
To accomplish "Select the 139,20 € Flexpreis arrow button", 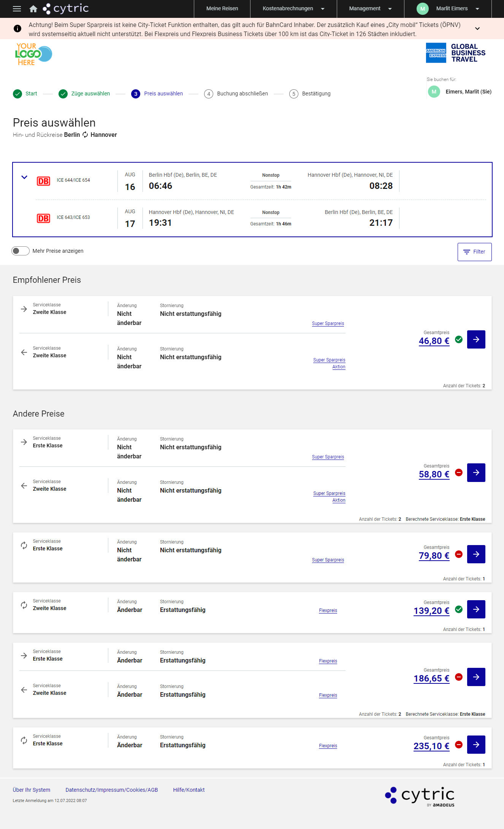I will tap(476, 609).
